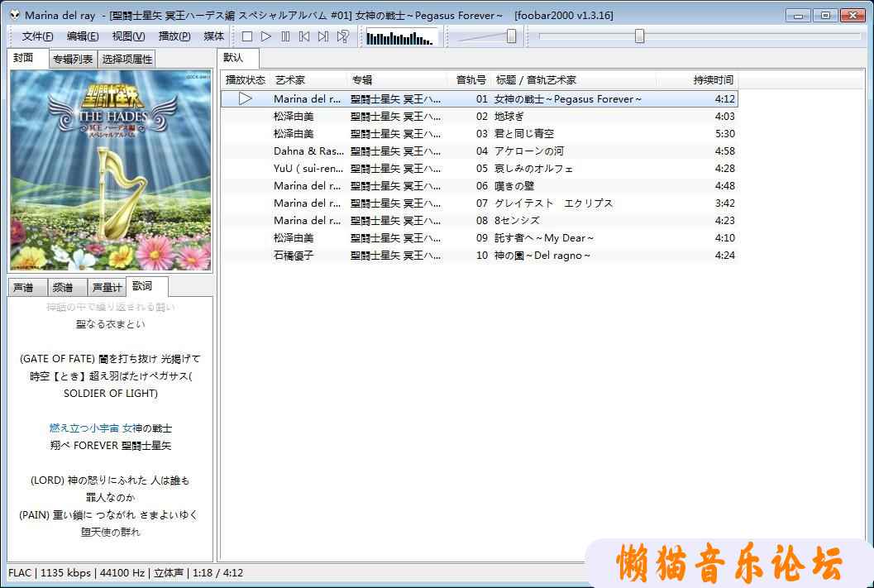Select track 05 哀しみのオルフェ
The width and height of the screenshot is (874, 588).
[x=480, y=169]
